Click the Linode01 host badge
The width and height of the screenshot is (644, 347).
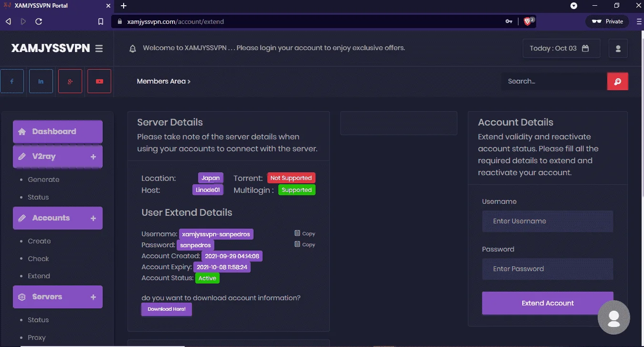[x=208, y=190]
